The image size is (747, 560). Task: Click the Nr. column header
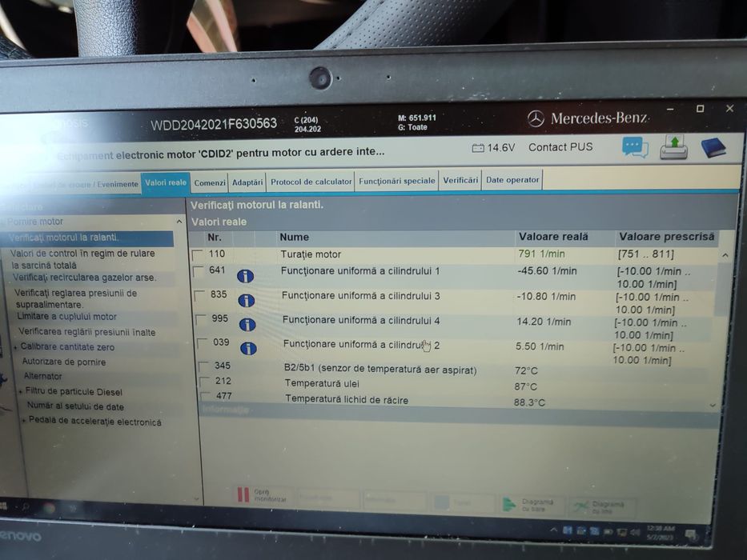tap(215, 237)
